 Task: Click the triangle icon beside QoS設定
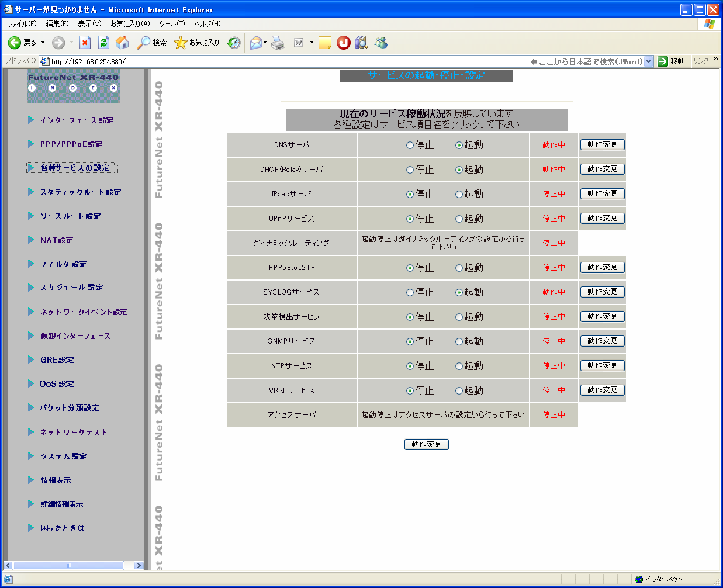coord(32,383)
